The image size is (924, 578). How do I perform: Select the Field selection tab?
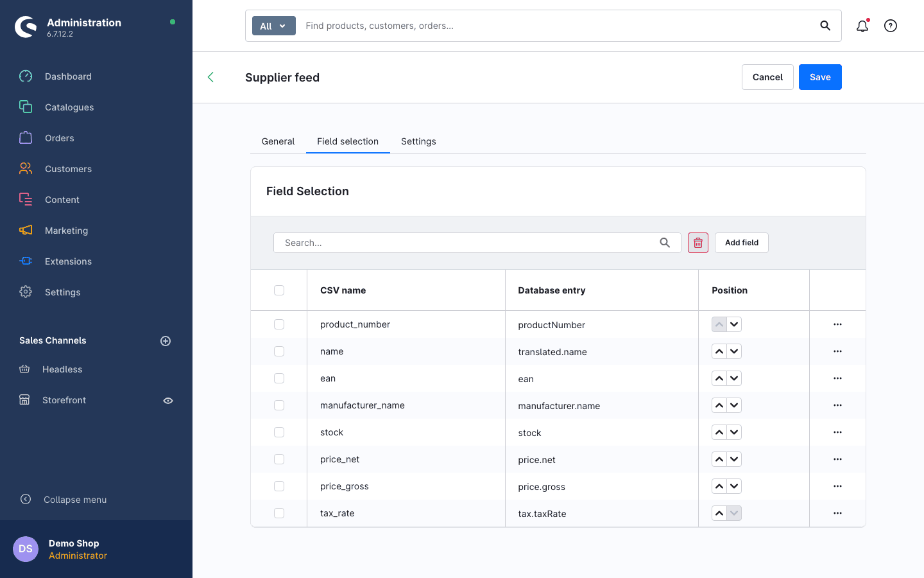point(348,141)
